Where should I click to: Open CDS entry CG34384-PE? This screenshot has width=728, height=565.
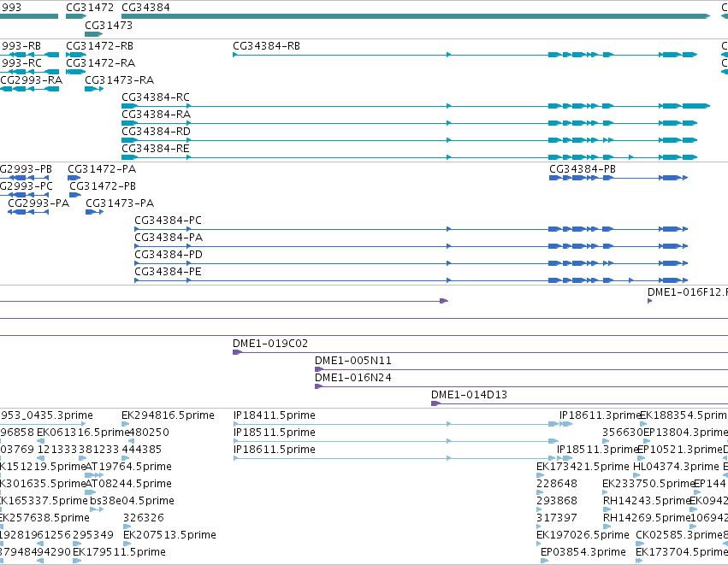(x=168, y=273)
